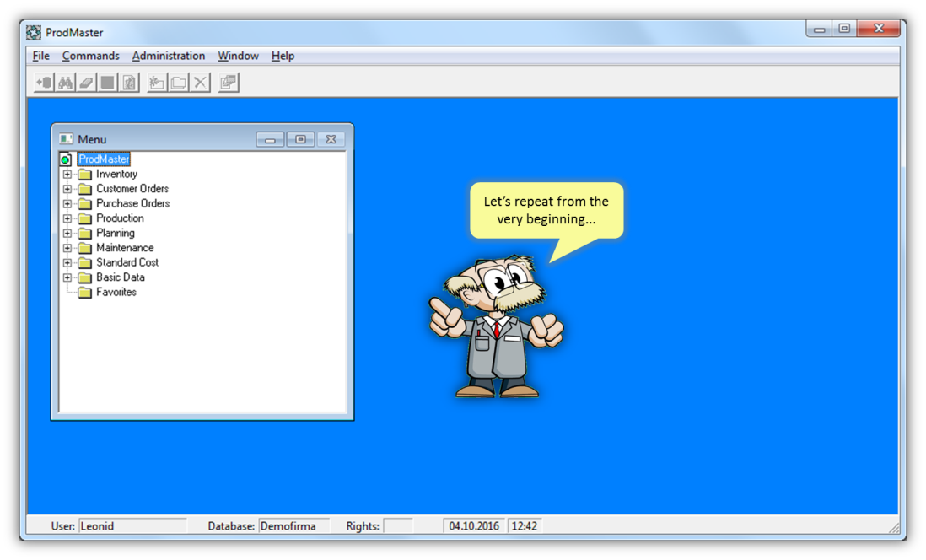
Task: Click the Database field showing Demofirma
Action: click(x=293, y=526)
